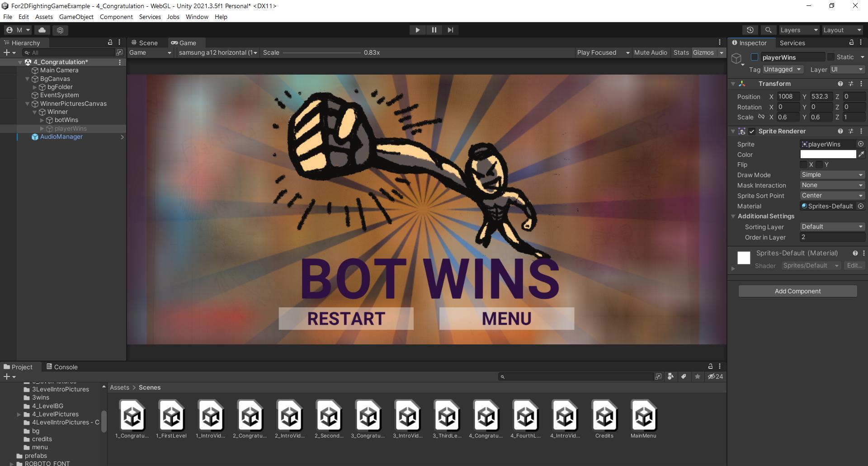Viewport: 868px width, 466px height.
Task: Disable the Sprite Renderer component checkbox
Action: pos(752,132)
